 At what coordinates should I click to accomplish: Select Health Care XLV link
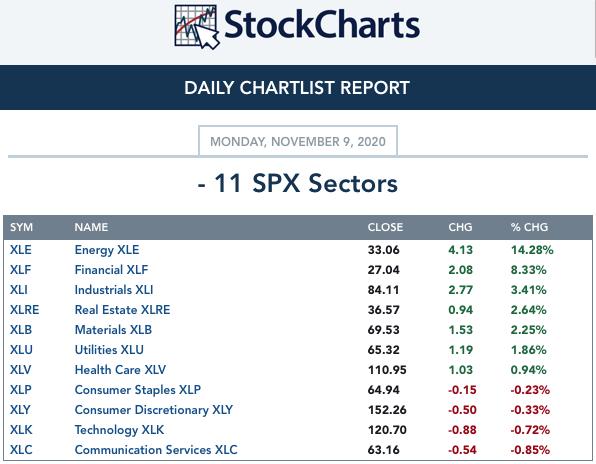pos(120,369)
